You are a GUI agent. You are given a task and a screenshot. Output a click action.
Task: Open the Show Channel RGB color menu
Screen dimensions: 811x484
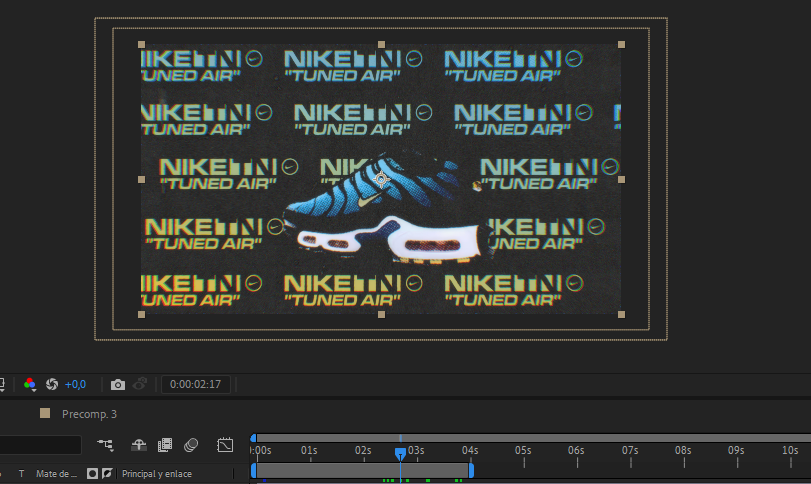coord(29,384)
